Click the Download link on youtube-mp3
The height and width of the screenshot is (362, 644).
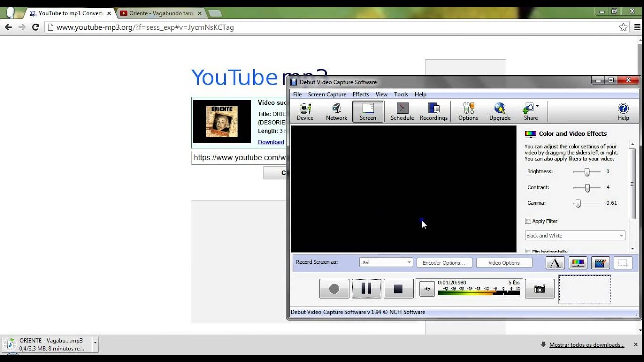click(x=271, y=142)
